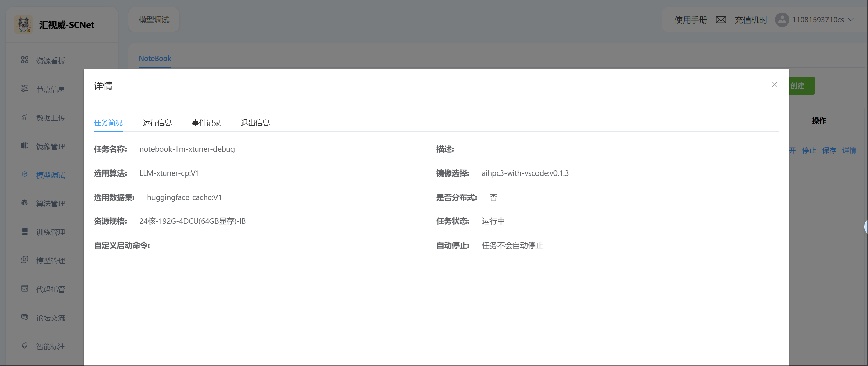This screenshot has width=868, height=366.
Task: Open the mail envelope icon in header
Action: click(x=721, y=20)
